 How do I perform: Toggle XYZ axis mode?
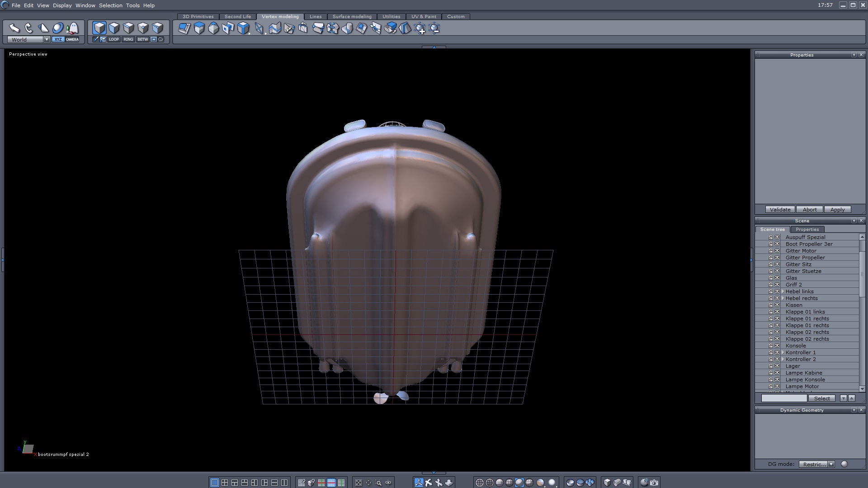(x=58, y=39)
